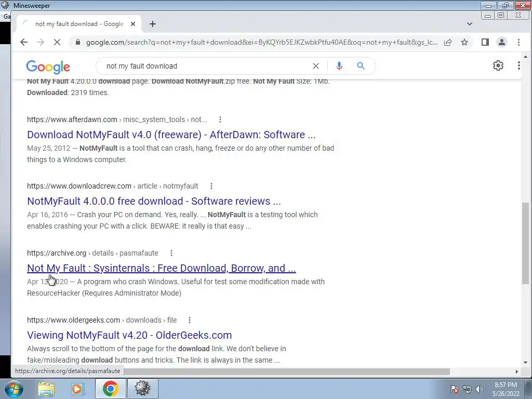View site info via padlock icon
Viewport: 532px width, 399px height.
click(x=78, y=42)
